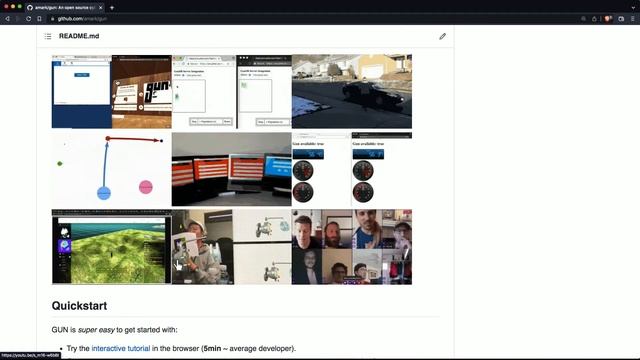
Task: Open the blue login page screenshot thumbnail
Action: (x=82, y=91)
